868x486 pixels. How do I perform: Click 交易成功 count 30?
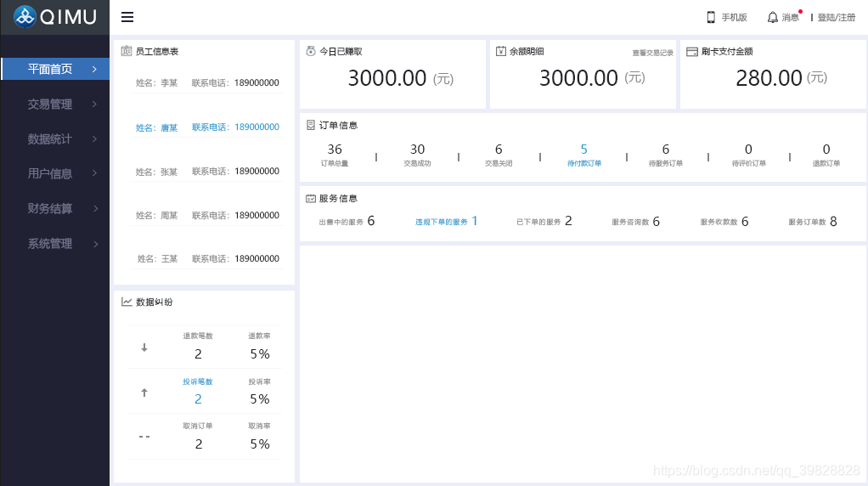(x=417, y=150)
